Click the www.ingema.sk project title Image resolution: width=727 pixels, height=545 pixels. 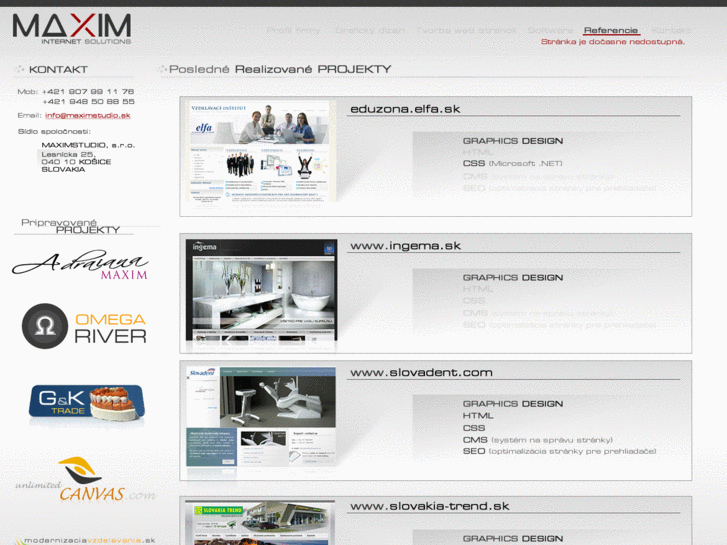pos(405,246)
